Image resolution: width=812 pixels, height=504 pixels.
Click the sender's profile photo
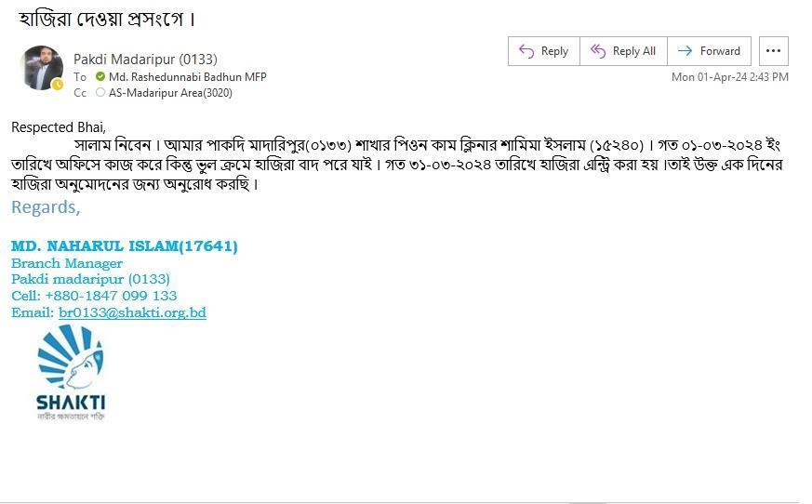[x=42, y=68]
